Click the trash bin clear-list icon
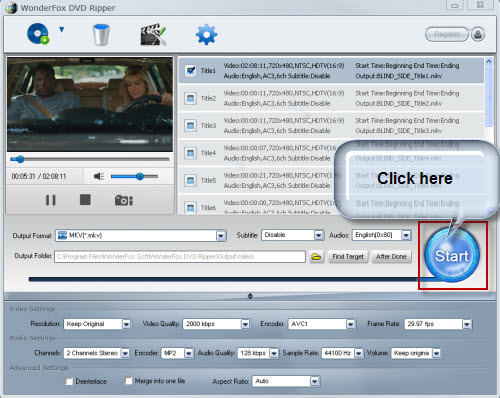This screenshot has width=500, height=398. click(101, 34)
